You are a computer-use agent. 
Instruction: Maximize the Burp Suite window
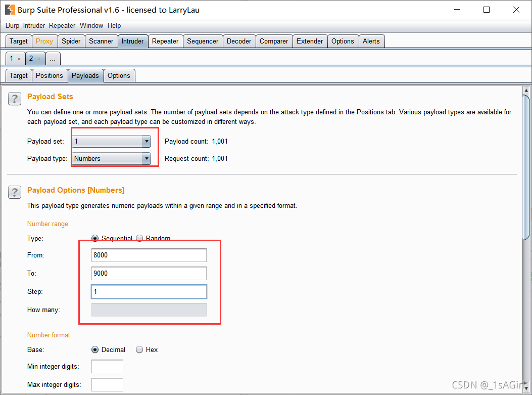coord(487,10)
